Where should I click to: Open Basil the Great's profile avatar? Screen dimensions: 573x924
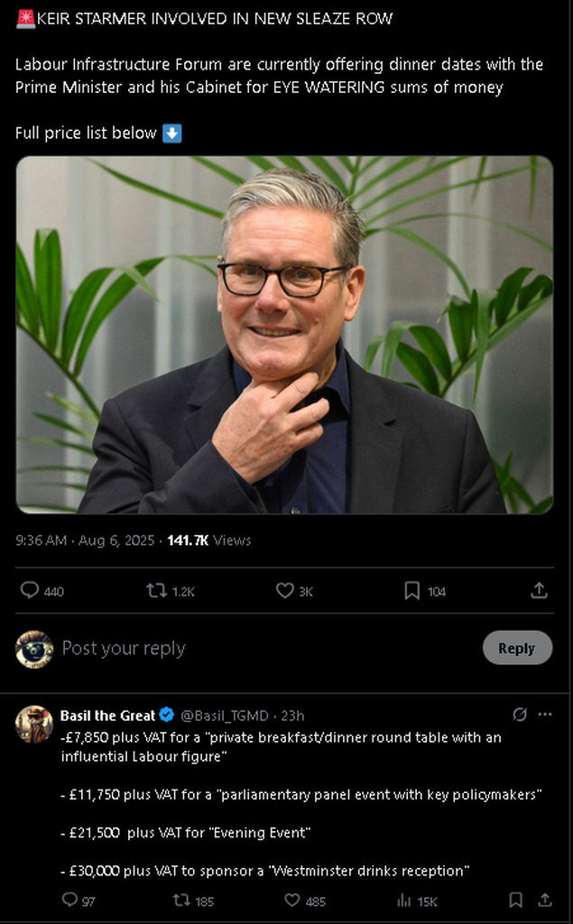pyautogui.click(x=34, y=724)
